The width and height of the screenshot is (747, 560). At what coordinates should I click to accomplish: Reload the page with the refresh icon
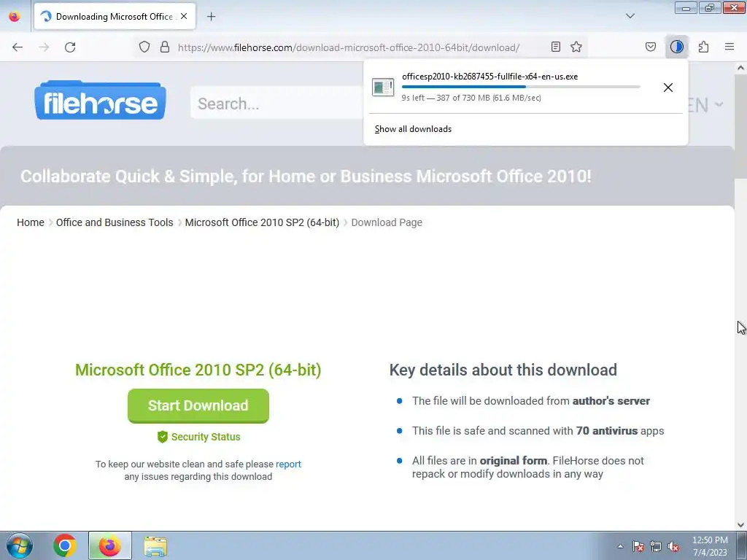[x=70, y=47]
